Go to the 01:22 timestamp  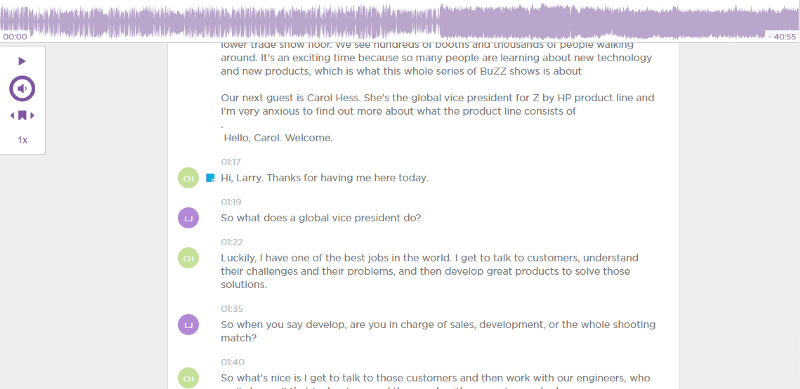click(x=231, y=242)
